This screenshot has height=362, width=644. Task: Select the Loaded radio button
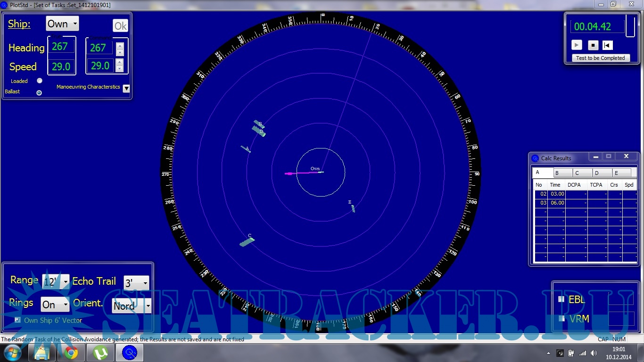click(40, 81)
